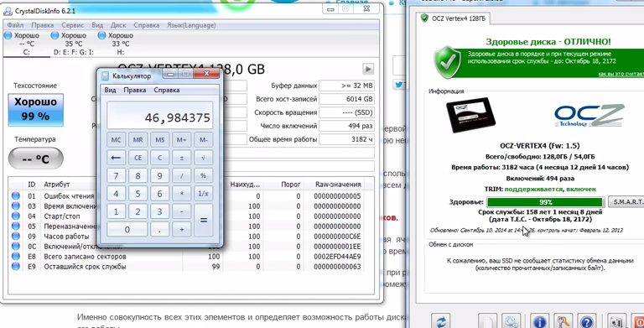Click the blue question mark help icon
The height and width of the screenshot is (328, 644).
click(x=587, y=321)
